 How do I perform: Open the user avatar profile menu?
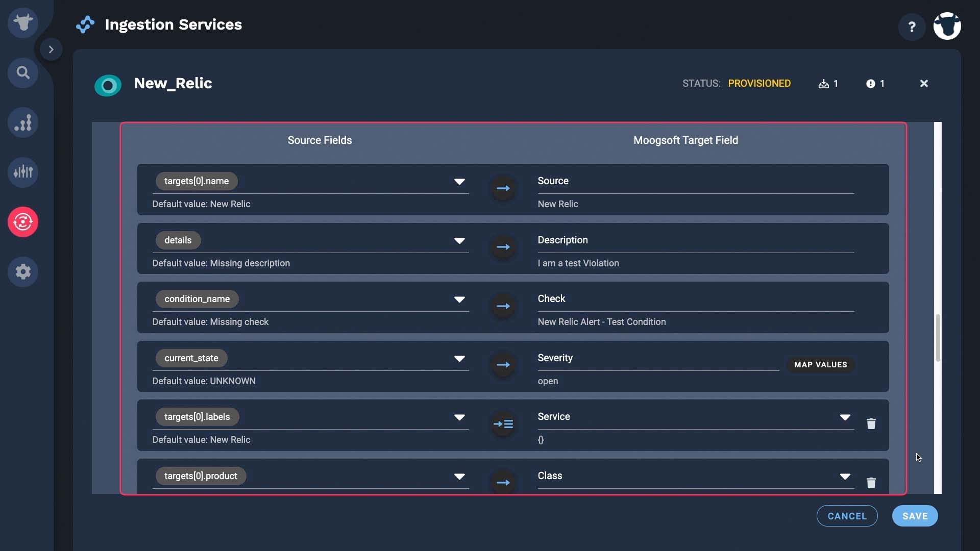click(947, 26)
